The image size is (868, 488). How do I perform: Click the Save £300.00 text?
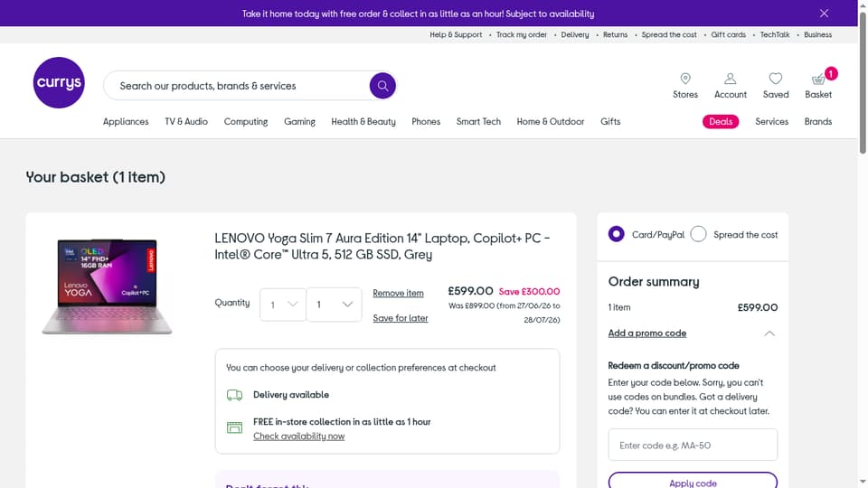(x=529, y=292)
